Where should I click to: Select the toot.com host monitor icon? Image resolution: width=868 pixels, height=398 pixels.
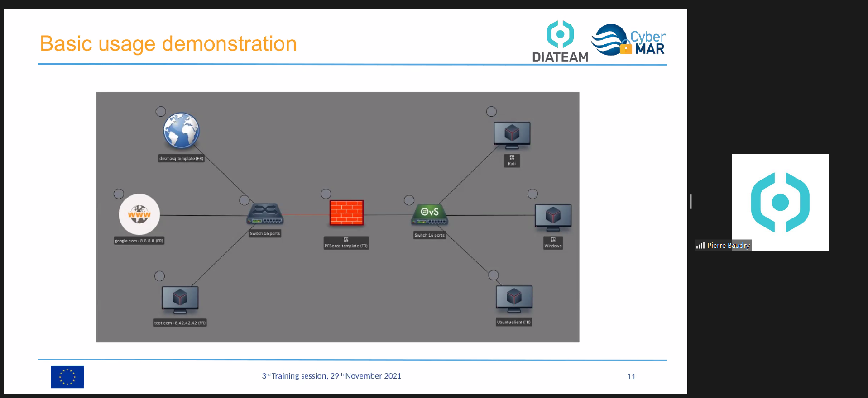[x=180, y=299]
